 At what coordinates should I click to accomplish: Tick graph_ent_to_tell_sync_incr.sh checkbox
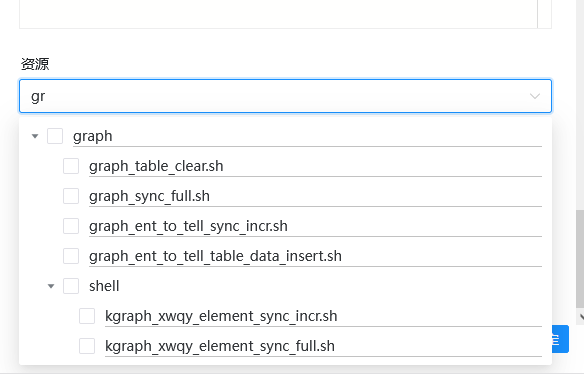click(x=71, y=226)
